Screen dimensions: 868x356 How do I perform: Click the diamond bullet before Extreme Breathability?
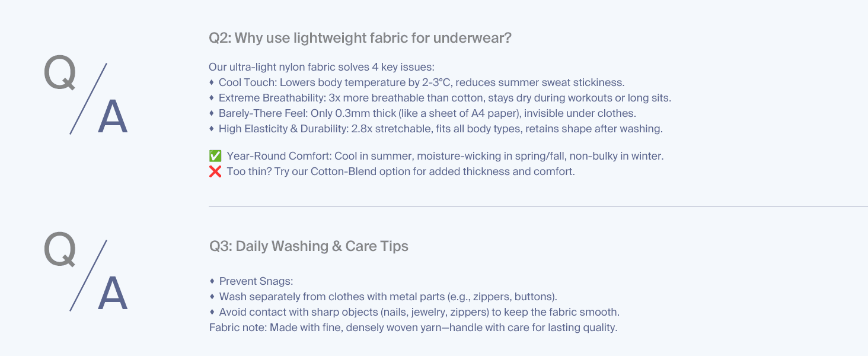click(212, 98)
